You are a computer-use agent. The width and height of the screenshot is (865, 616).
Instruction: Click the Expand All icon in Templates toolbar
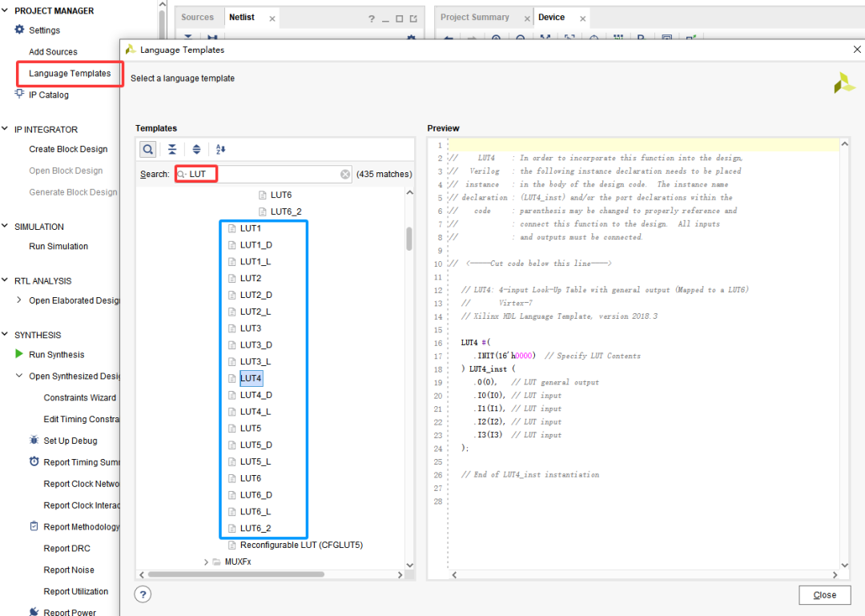pos(196,149)
